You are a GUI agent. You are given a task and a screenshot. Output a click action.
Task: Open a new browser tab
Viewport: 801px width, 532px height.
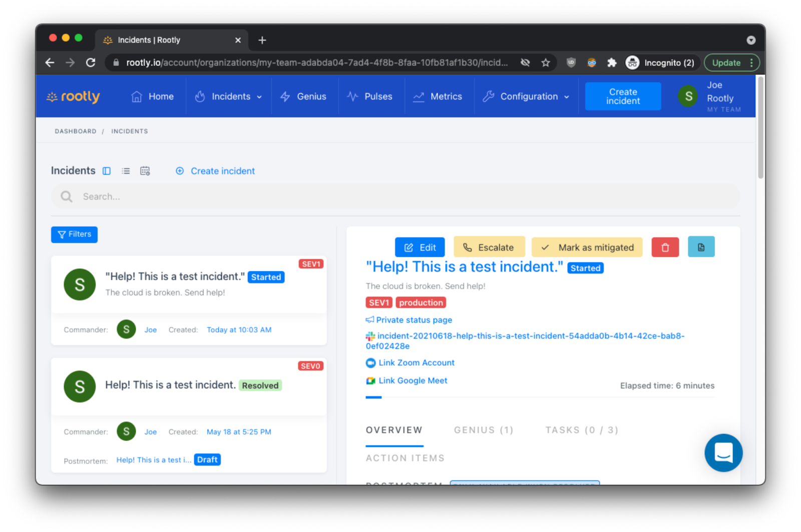[x=262, y=40]
